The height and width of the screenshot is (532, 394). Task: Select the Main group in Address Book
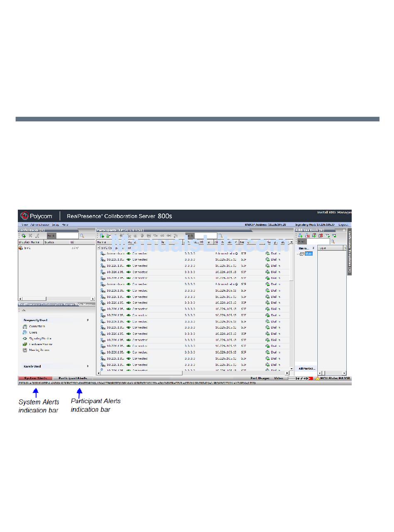(309, 254)
